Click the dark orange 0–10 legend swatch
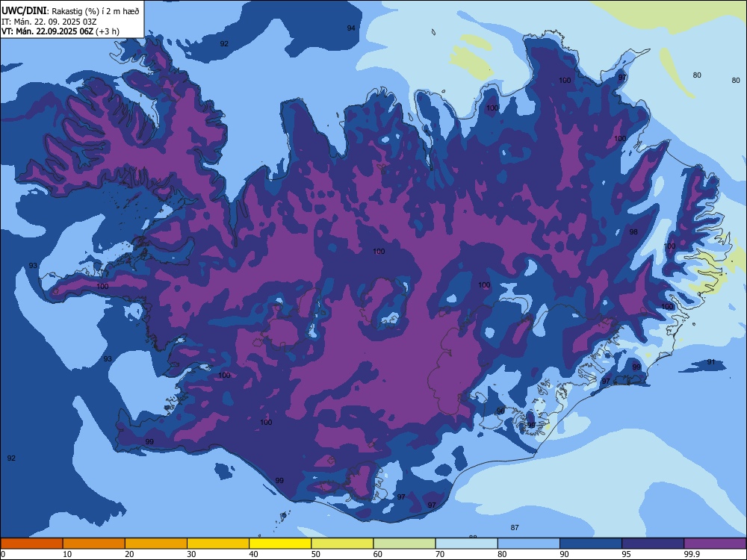 click(31, 544)
